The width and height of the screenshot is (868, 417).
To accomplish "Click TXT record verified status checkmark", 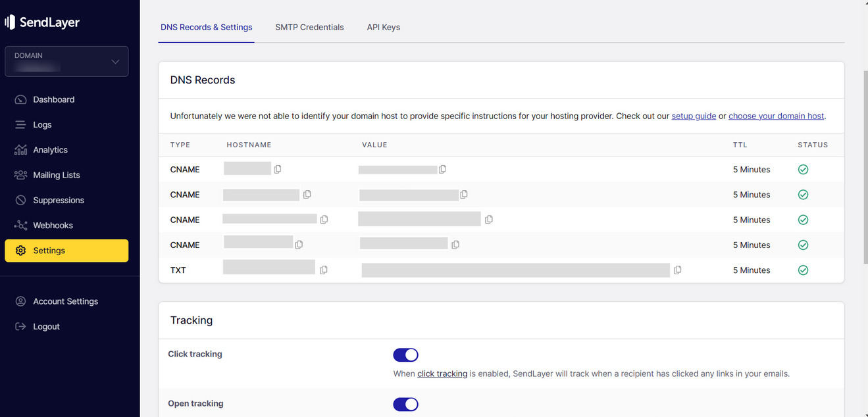I will tap(803, 270).
